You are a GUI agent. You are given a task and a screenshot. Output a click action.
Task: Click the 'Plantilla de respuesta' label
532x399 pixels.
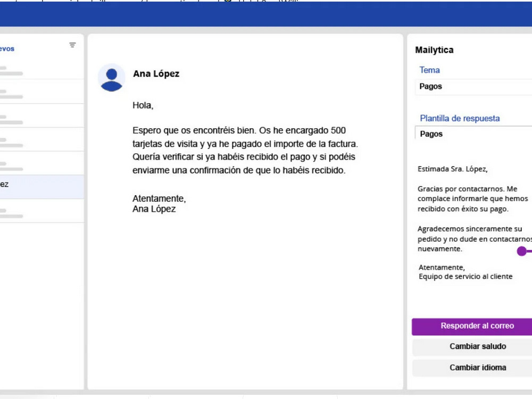click(x=460, y=119)
